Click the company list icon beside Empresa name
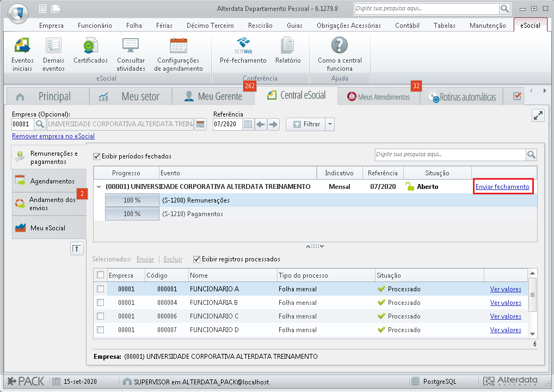 tap(200, 124)
